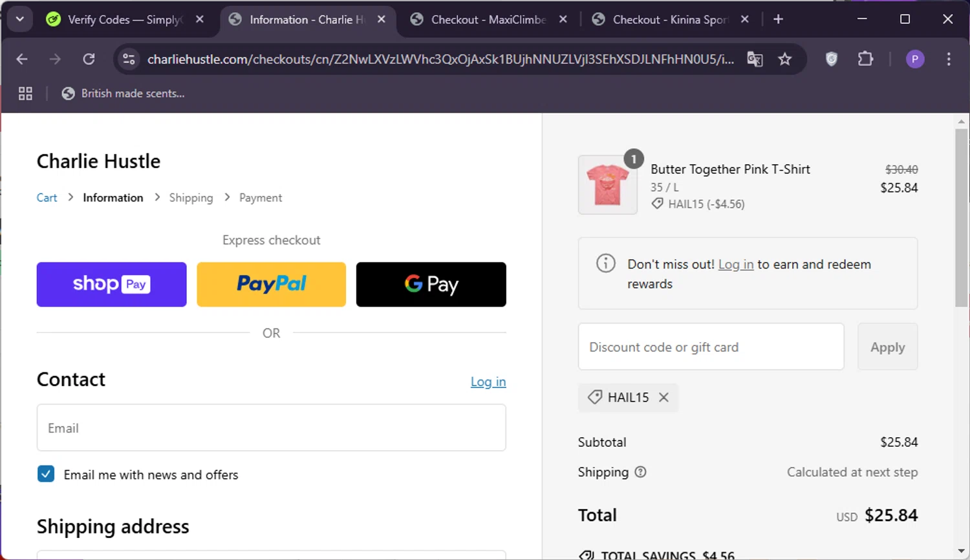Pay with the Shop Pay button

(x=111, y=285)
